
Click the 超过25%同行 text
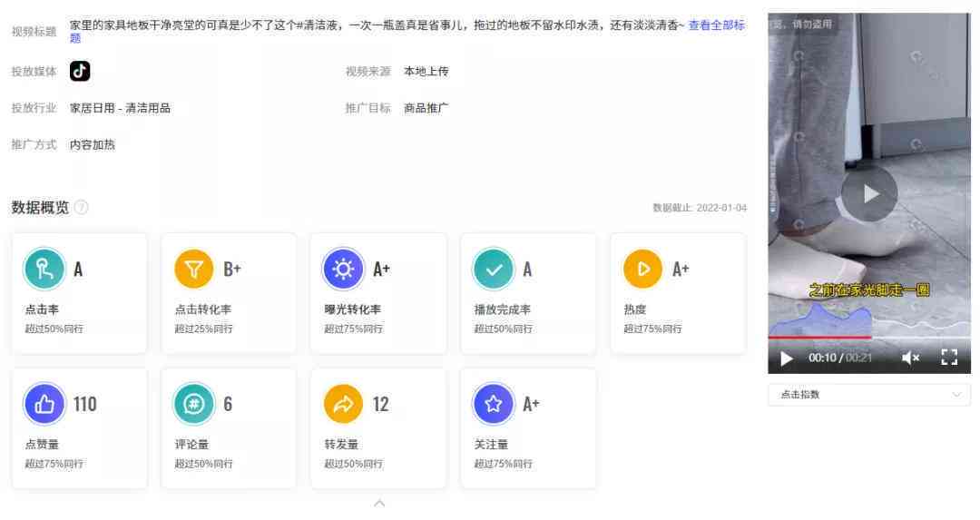(x=204, y=329)
